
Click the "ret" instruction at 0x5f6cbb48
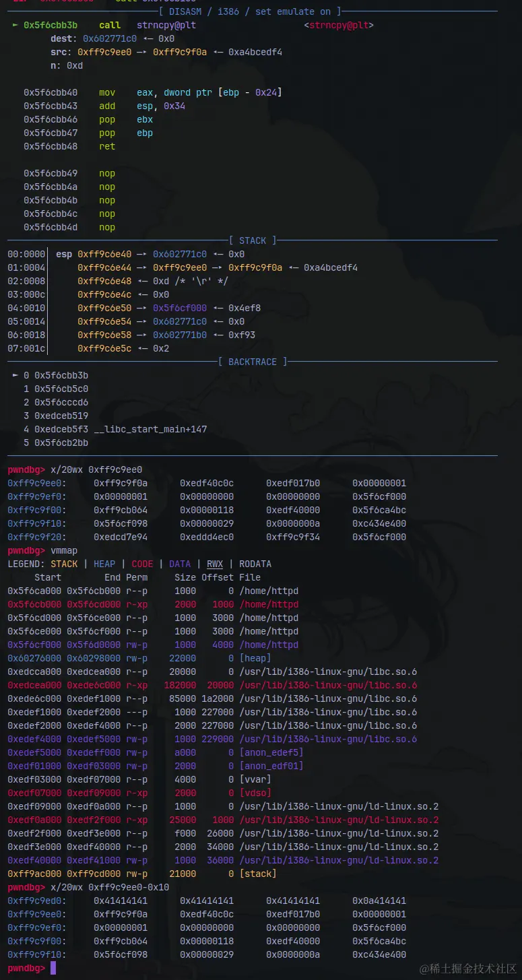[107, 146]
